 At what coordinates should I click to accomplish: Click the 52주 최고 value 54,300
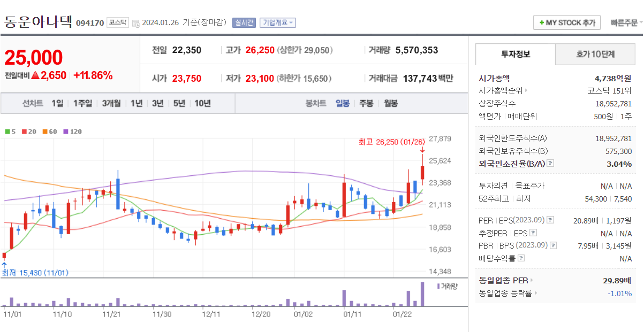point(596,199)
